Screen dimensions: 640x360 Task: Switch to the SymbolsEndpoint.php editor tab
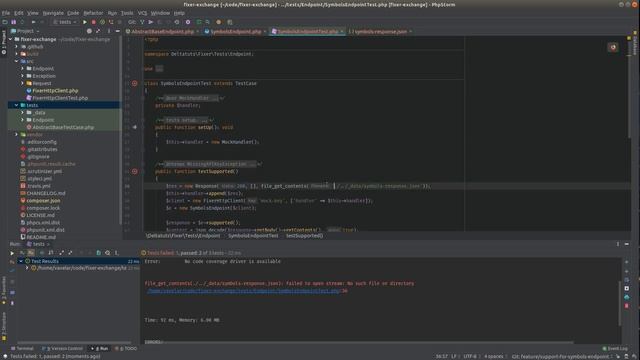pyautogui.click(x=236, y=31)
